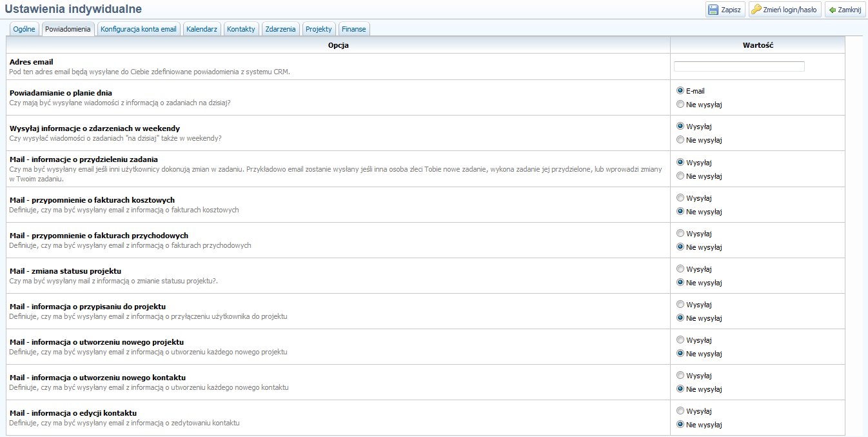Image resolution: width=868 pixels, height=437 pixels.
Task: Click the key icon for Zmień login/hasło
Action: (756, 10)
